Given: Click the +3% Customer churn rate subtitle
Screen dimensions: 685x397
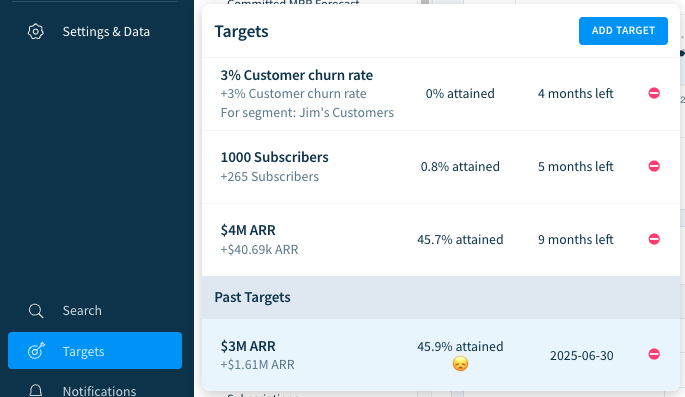Looking at the screenshot, I should pyautogui.click(x=294, y=93).
